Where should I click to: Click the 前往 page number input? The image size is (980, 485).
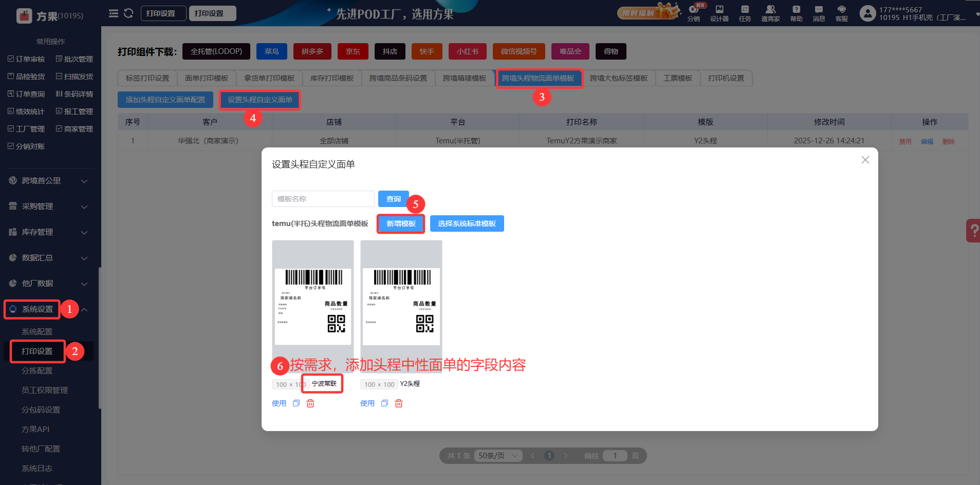(615, 456)
